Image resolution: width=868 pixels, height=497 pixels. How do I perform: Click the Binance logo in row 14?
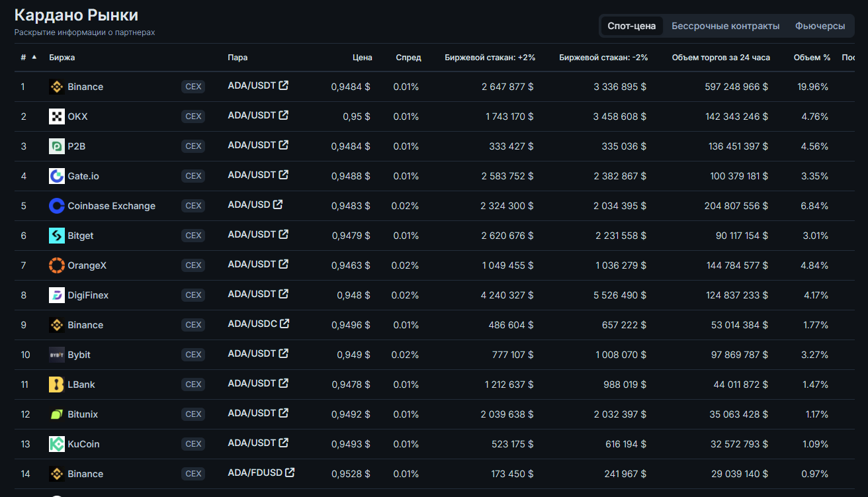[x=57, y=474]
